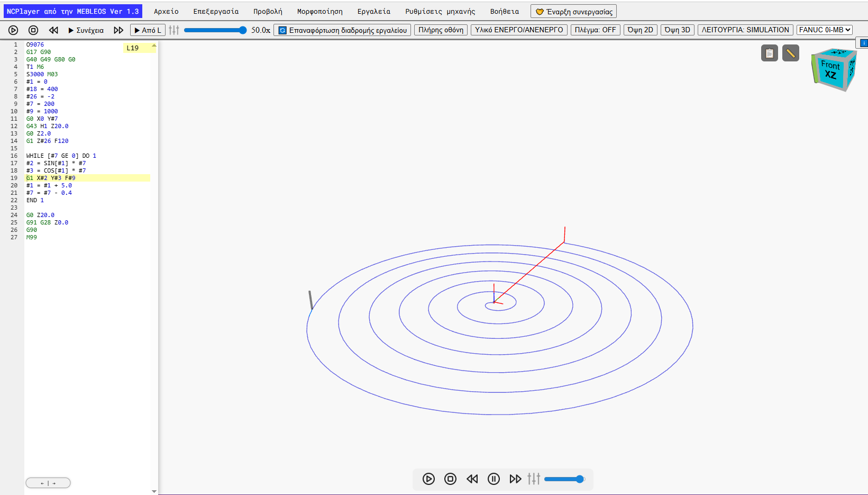Click the blue info icon at right edge
Image resolution: width=868 pixels, height=495 pixels.
[x=864, y=43]
